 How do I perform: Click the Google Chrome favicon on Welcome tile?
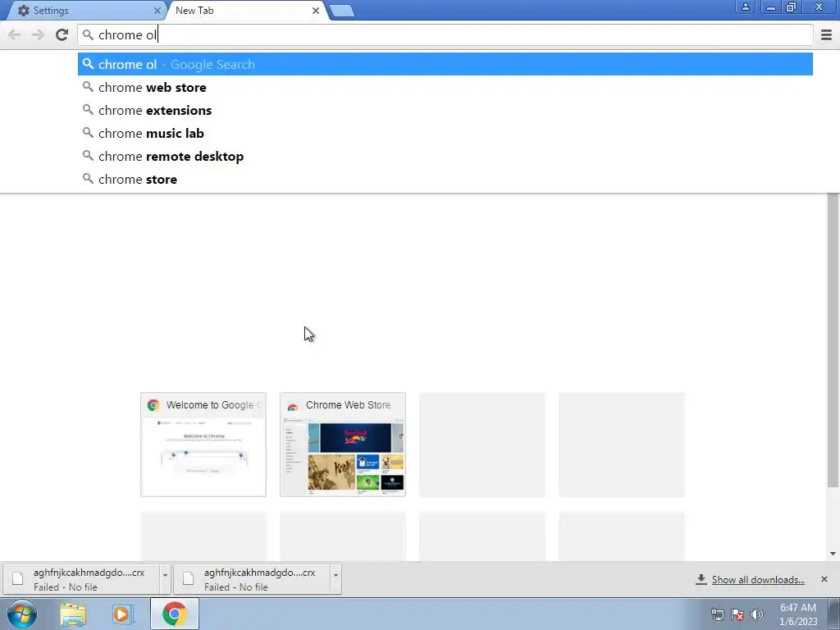pyautogui.click(x=153, y=405)
